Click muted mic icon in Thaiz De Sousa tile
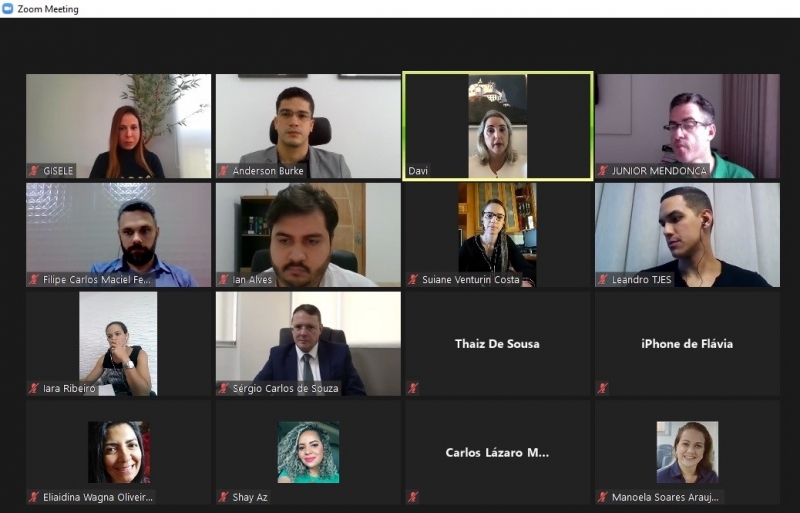 point(413,388)
